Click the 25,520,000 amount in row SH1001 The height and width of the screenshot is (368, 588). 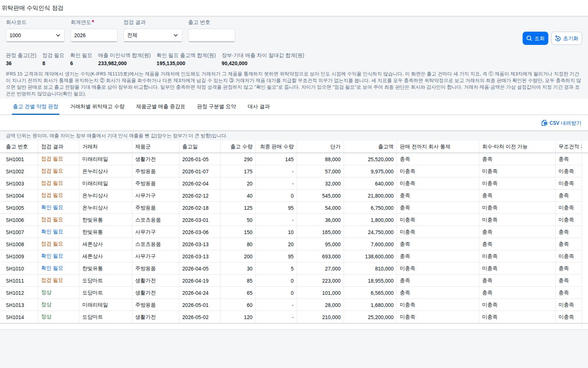[x=381, y=159]
